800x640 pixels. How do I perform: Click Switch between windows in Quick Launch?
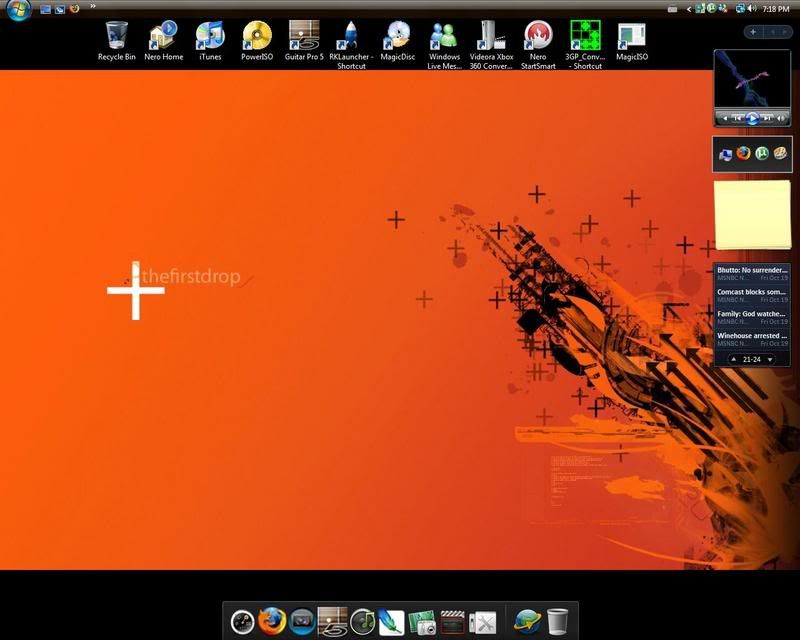[60, 9]
